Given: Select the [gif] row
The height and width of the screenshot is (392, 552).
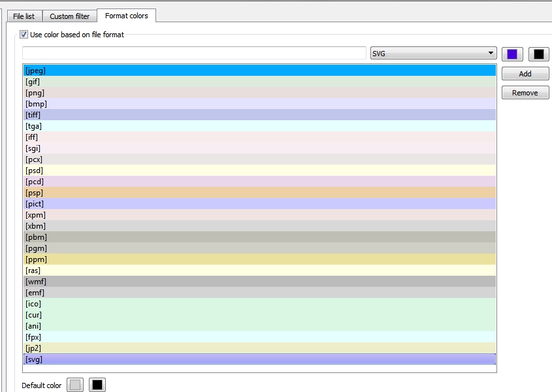Looking at the screenshot, I should click(259, 82).
